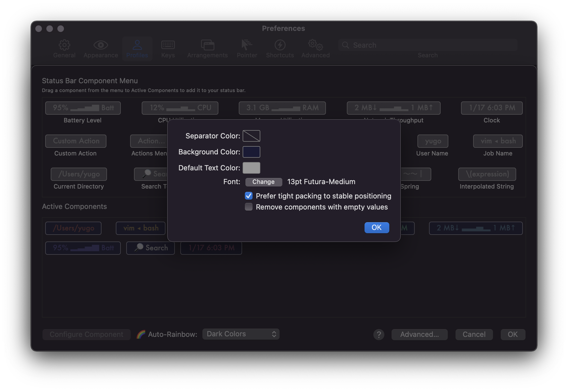Image resolution: width=568 pixels, height=392 pixels.
Task: Confirm the component settings with OK
Action: click(377, 228)
